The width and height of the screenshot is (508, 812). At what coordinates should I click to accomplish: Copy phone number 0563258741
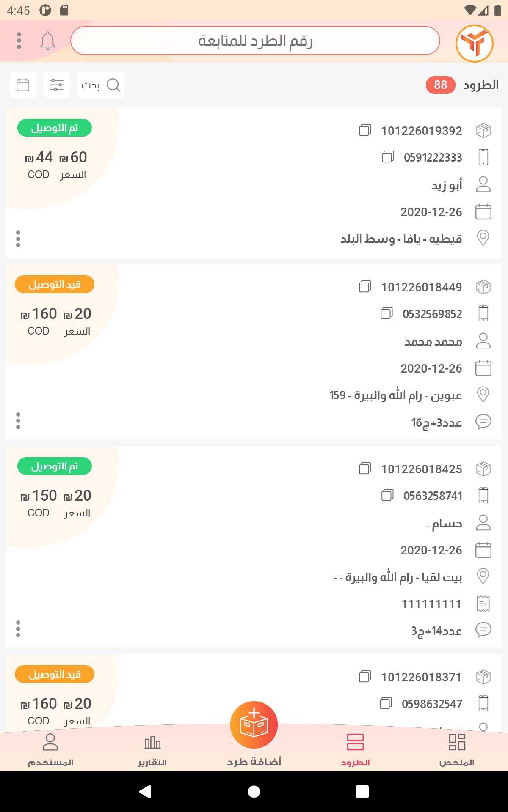(x=387, y=495)
